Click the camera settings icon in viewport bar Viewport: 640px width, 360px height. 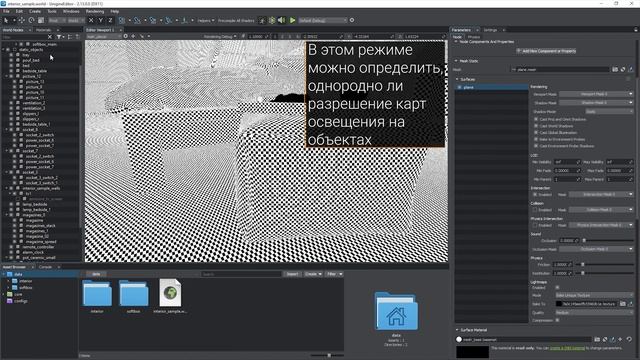(x=125, y=36)
